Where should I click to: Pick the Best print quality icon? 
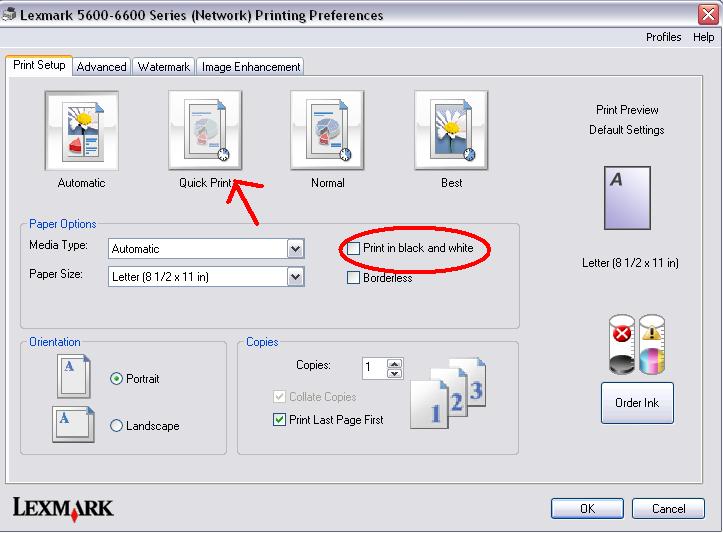(x=451, y=131)
